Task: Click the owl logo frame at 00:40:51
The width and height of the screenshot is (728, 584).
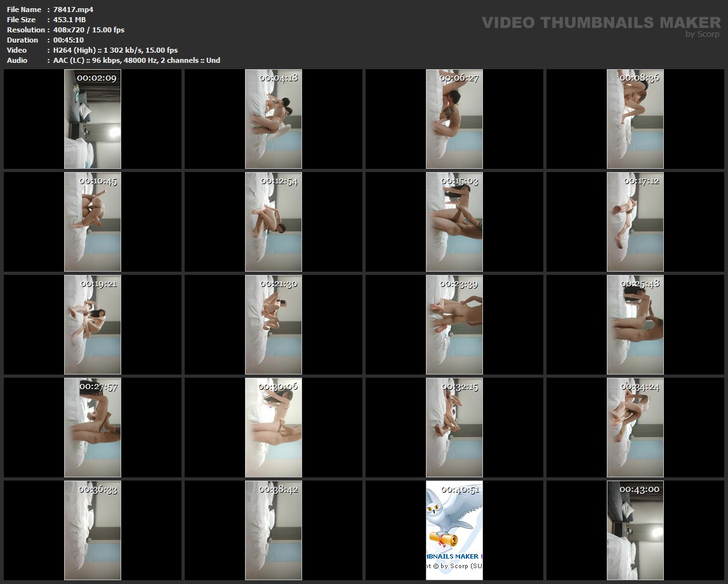Action: coord(454,530)
